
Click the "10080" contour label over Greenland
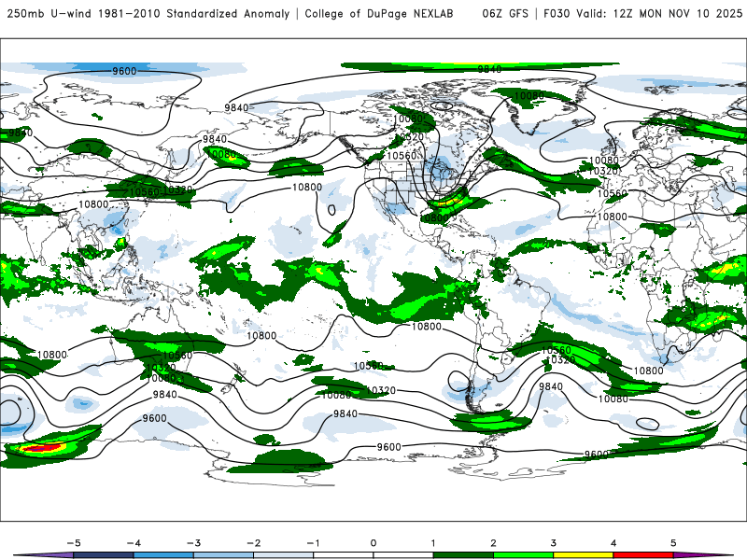click(x=529, y=96)
